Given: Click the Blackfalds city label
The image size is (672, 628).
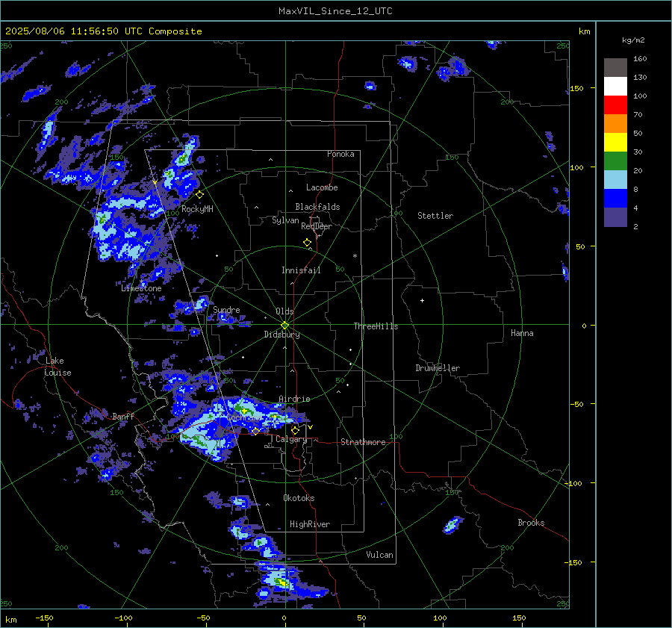Looking at the screenshot, I should pos(317,207).
